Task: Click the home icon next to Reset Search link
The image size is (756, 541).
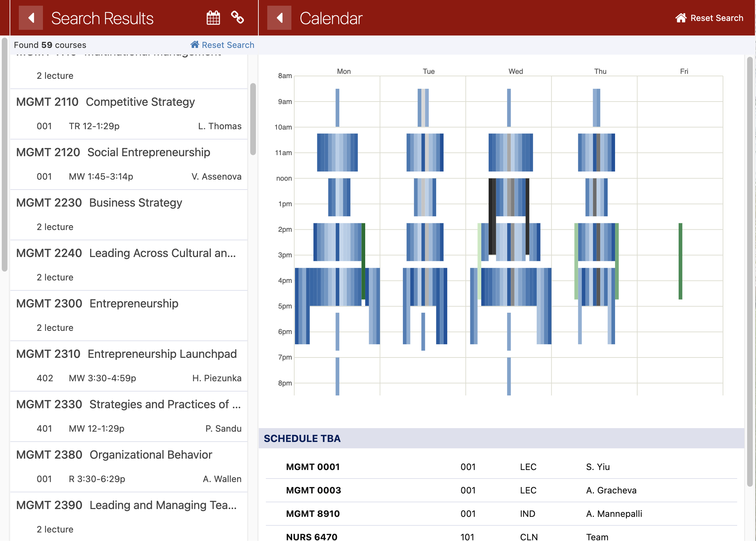Action: coord(194,44)
